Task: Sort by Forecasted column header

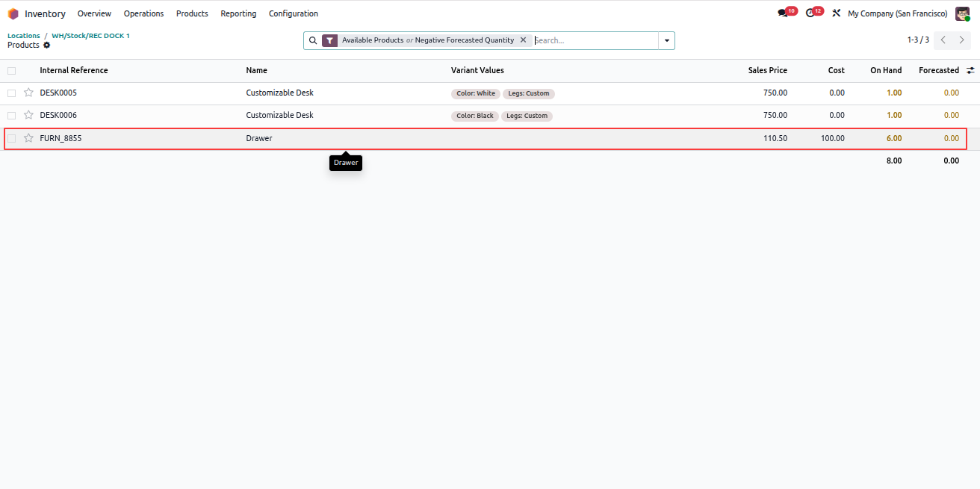Action: 939,70
